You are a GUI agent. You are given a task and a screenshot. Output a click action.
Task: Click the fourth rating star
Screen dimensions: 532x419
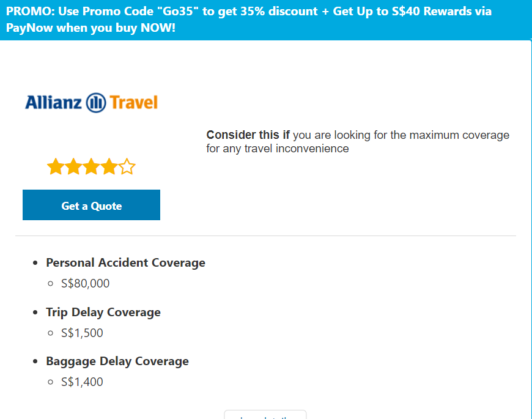(109, 166)
